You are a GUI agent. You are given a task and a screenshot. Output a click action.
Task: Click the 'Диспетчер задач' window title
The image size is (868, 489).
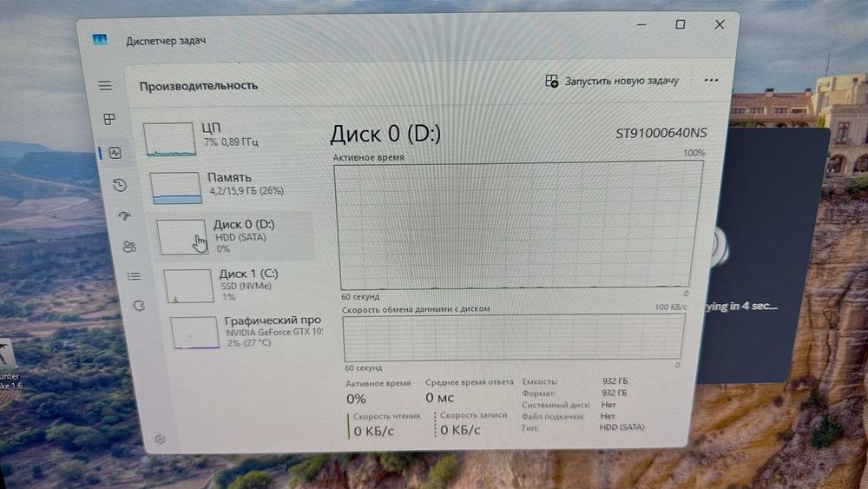click(166, 41)
